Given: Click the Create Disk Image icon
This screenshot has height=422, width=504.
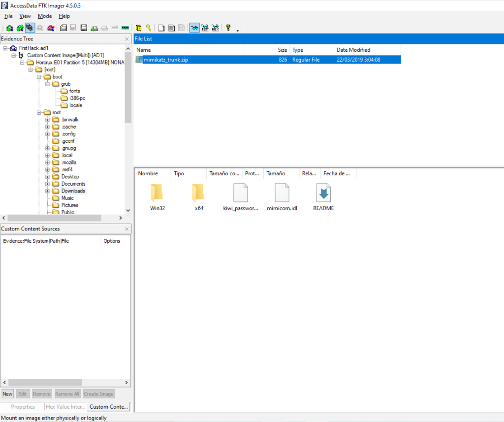Looking at the screenshot, I should pyautogui.click(x=63, y=28).
